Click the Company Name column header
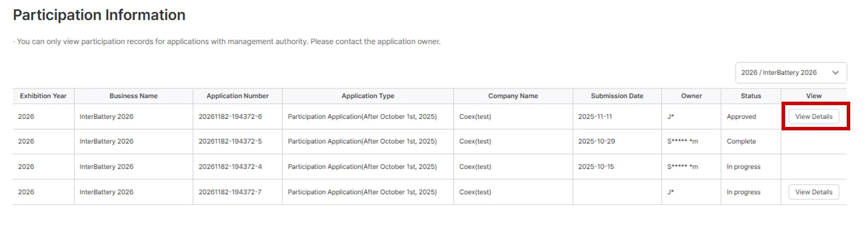 click(x=513, y=96)
